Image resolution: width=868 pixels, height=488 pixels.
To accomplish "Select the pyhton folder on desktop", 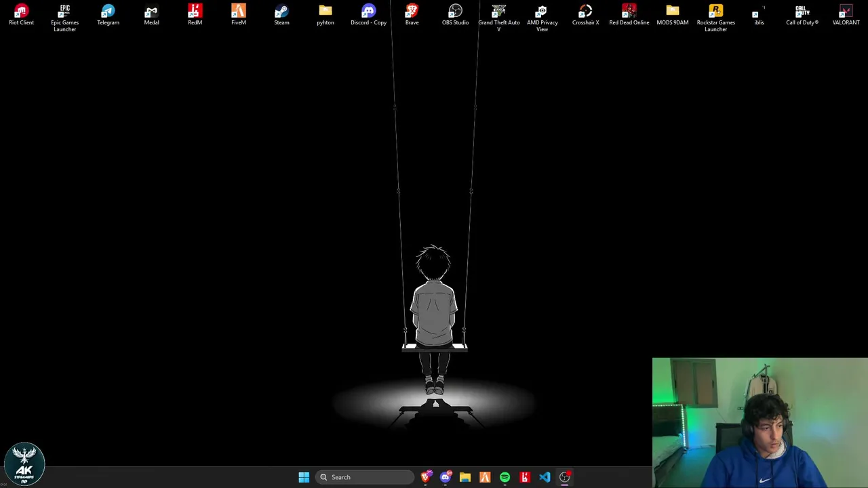I will tap(325, 16).
